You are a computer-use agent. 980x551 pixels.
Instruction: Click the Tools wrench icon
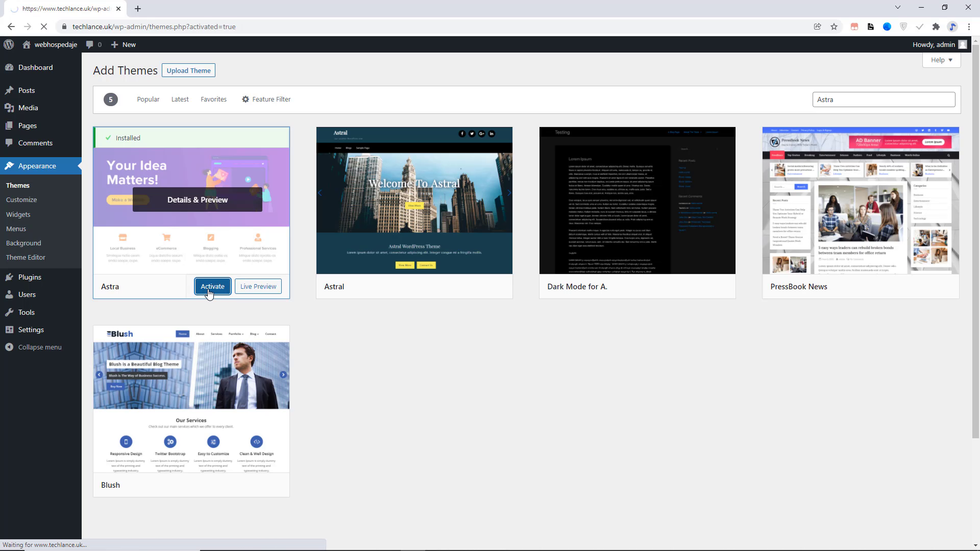click(x=9, y=312)
